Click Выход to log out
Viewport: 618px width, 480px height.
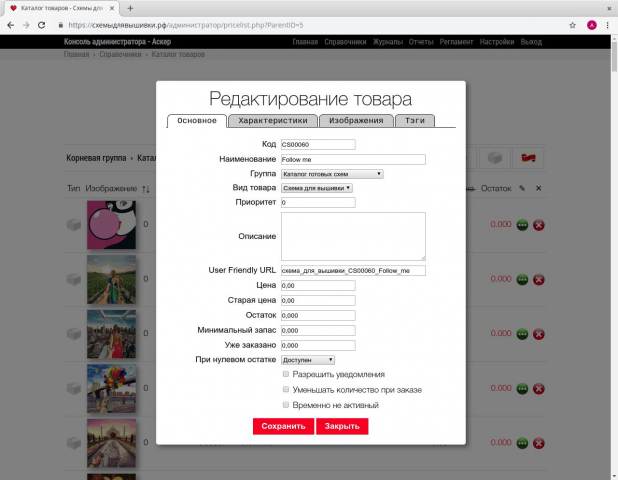tap(531, 42)
